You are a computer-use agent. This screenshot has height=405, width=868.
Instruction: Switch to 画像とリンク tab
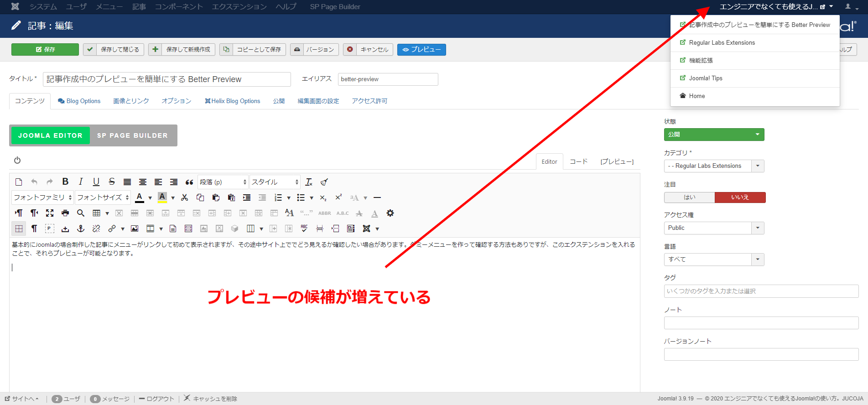click(x=131, y=101)
